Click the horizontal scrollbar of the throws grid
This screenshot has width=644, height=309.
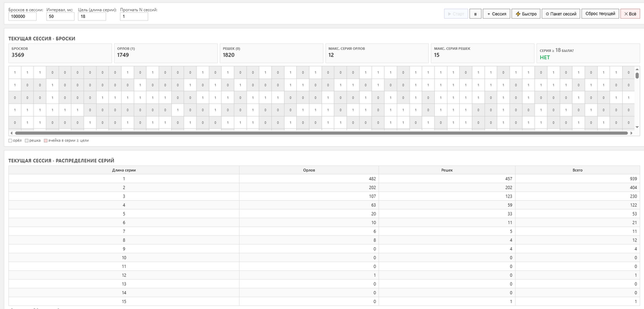point(321,133)
